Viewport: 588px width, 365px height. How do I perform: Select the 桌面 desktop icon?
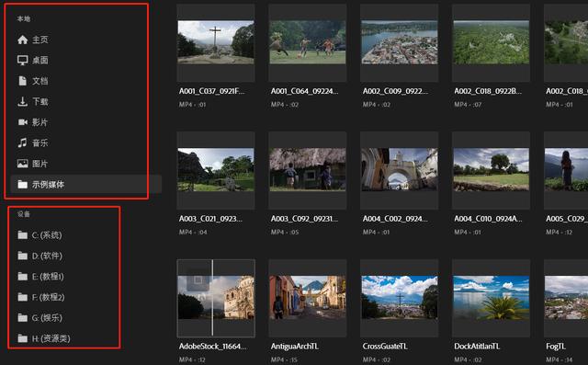(22, 60)
